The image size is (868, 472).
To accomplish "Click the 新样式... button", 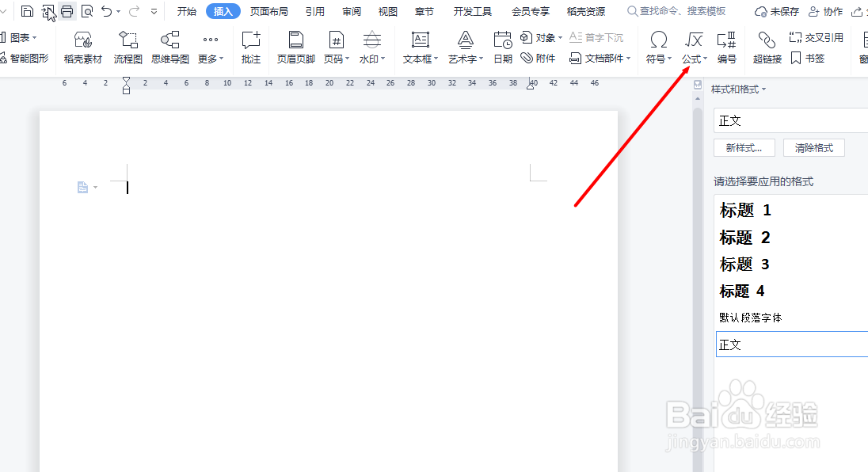I will (x=744, y=148).
